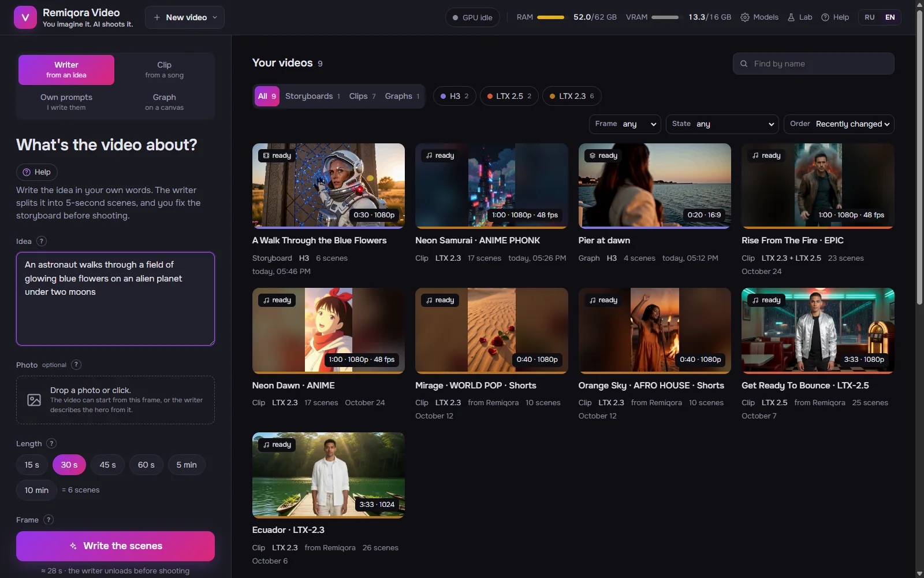Screen dimensions: 924x578
Task: Switch language to EN
Action: coord(890,17)
